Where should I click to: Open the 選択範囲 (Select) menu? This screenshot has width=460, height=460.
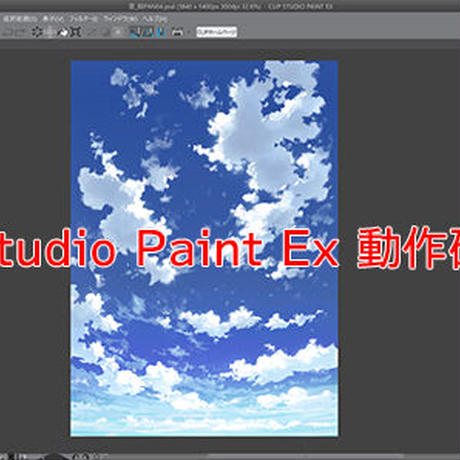click(20, 19)
